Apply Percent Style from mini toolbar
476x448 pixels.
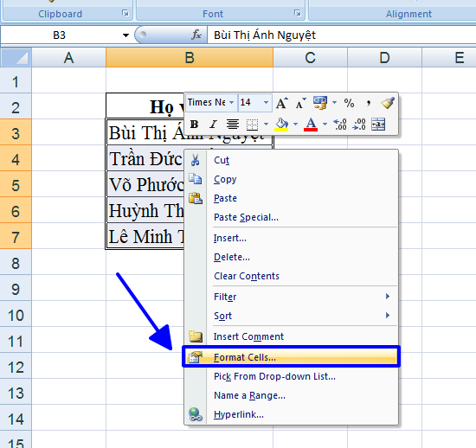[x=349, y=103]
